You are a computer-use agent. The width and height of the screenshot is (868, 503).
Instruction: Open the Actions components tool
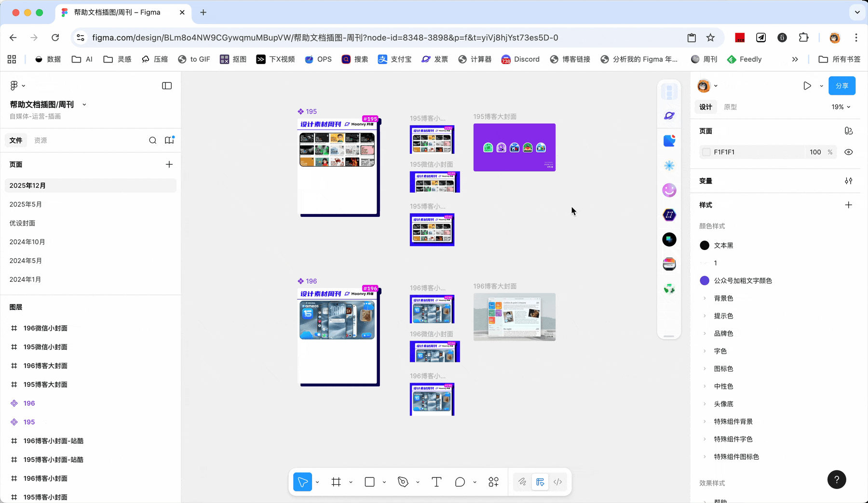click(493, 482)
